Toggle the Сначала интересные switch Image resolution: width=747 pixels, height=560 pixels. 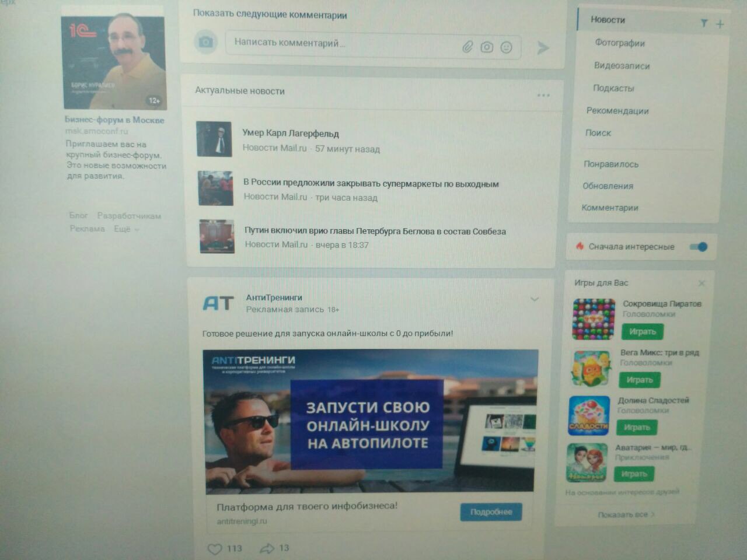click(698, 247)
